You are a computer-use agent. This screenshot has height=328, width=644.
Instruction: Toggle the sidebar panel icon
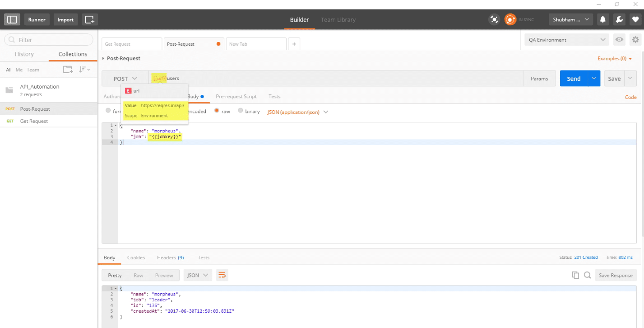click(x=12, y=19)
